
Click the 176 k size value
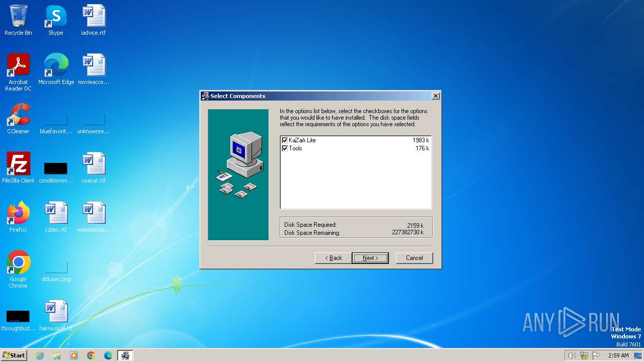click(x=422, y=148)
